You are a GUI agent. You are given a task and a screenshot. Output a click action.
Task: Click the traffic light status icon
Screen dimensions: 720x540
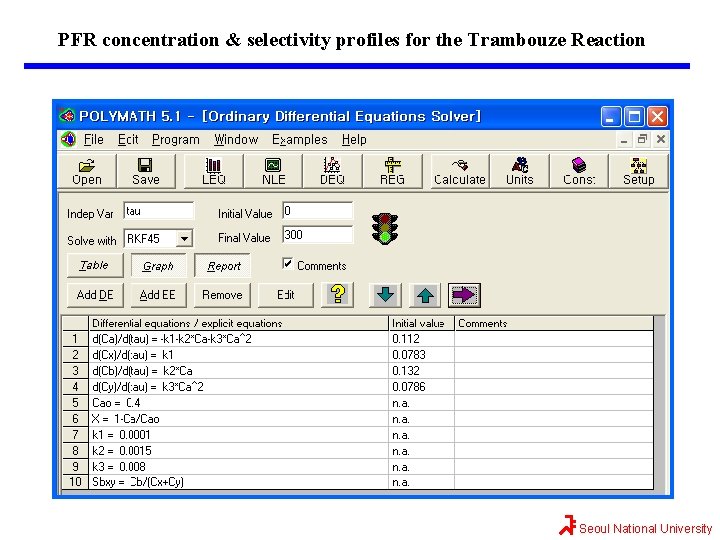(385, 229)
